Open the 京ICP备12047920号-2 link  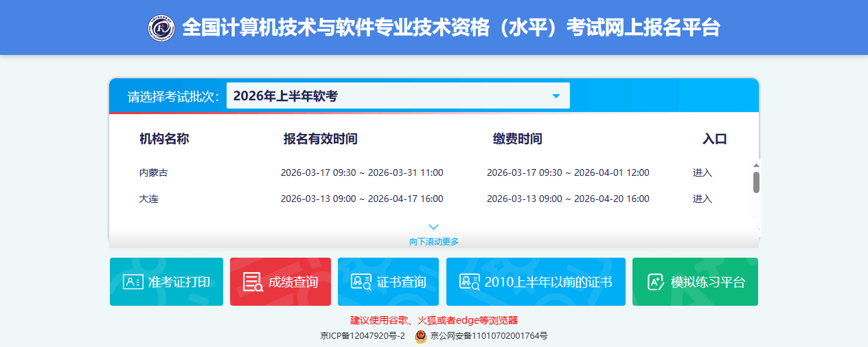363,336
